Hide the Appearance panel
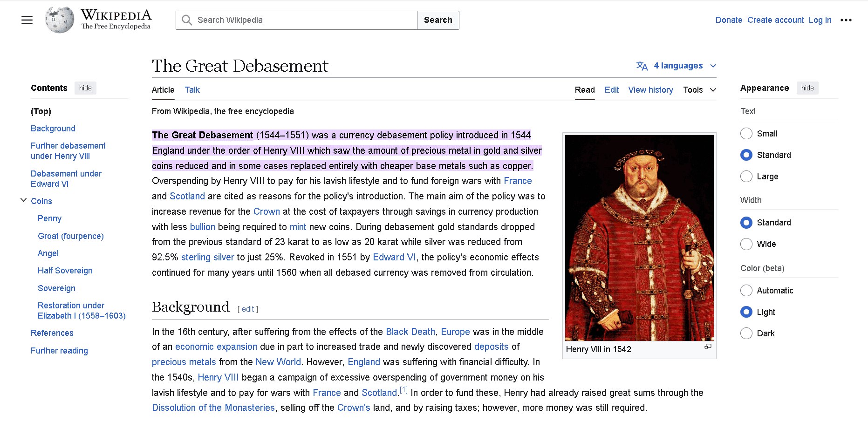Viewport: 868px width, 422px height. pos(807,88)
